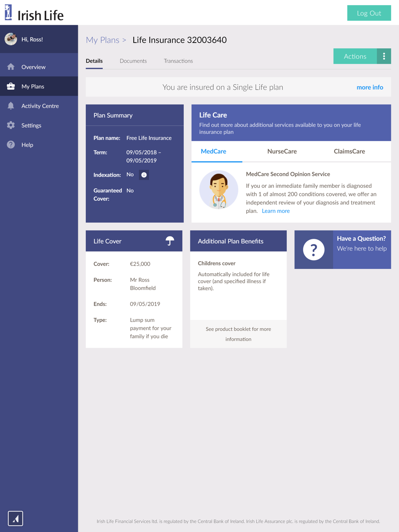Image resolution: width=399 pixels, height=532 pixels.
Task: Click the Settings gear icon
Action: [x=11, y=125]
